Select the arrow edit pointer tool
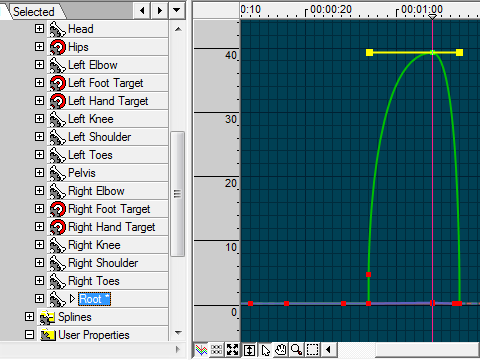 tap(265, 350)
